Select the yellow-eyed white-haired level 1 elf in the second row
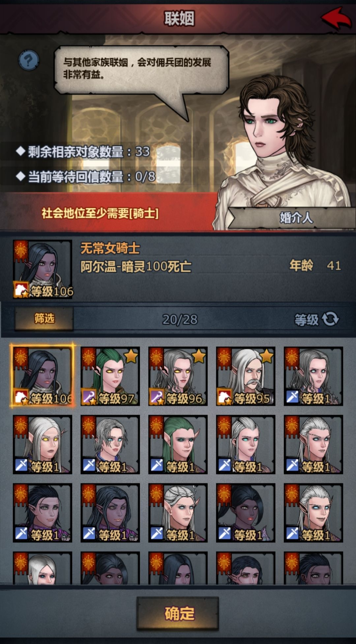356x644 pixels. pos(42,444)
